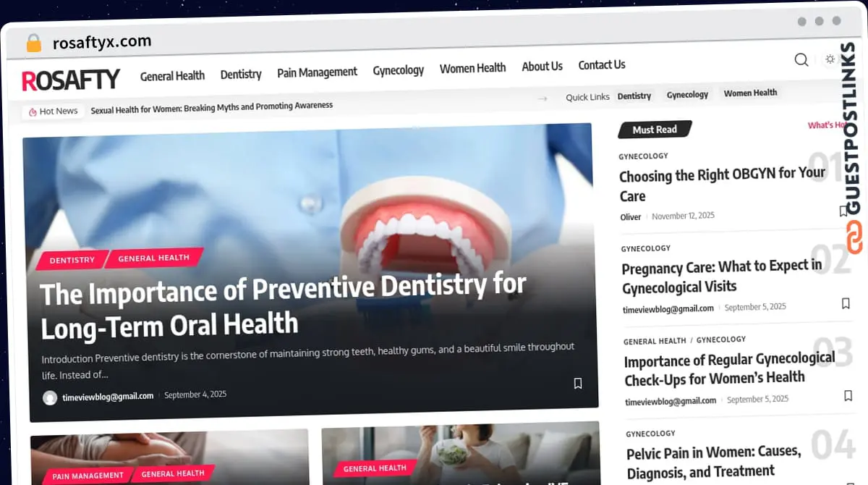Switch to the What's Hot tab
Screen dimensions: 868x485
pyautogui.click(x=826, y=125)
